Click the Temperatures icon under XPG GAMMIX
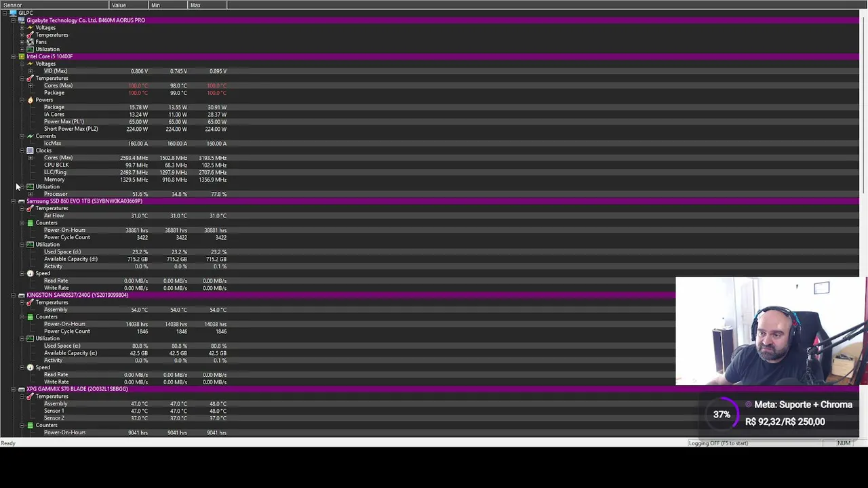The width and height of the screenshot is (868, 488). tap(30, 396)
